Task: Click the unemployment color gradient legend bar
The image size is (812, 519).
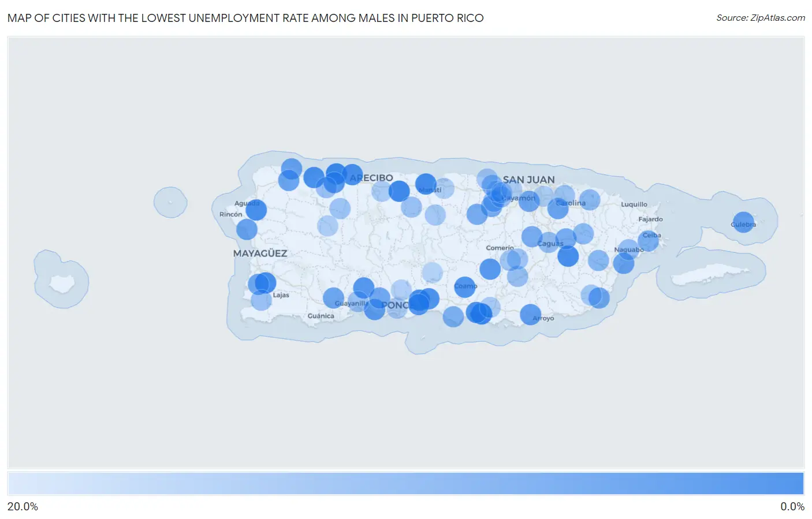Action: tap(405, 484)
